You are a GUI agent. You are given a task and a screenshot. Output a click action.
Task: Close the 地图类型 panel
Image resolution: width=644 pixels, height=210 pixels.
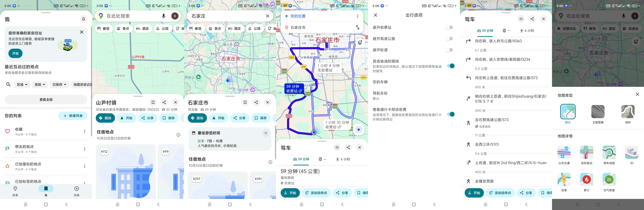(x=637, y=94)
